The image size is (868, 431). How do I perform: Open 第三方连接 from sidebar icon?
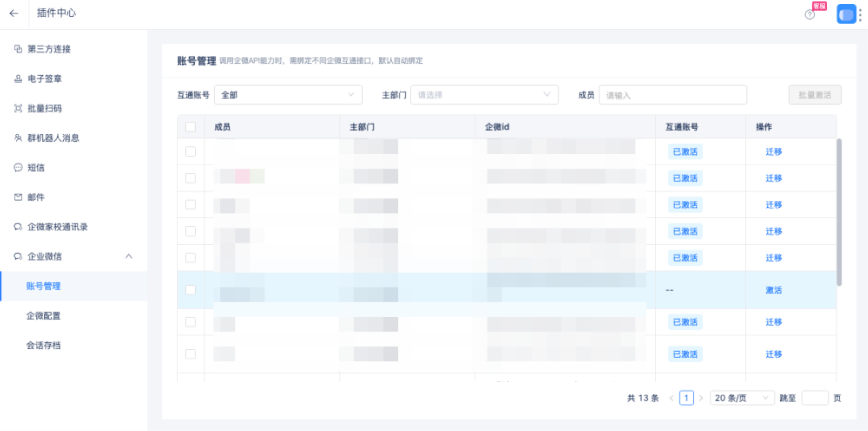click(18, 49)
